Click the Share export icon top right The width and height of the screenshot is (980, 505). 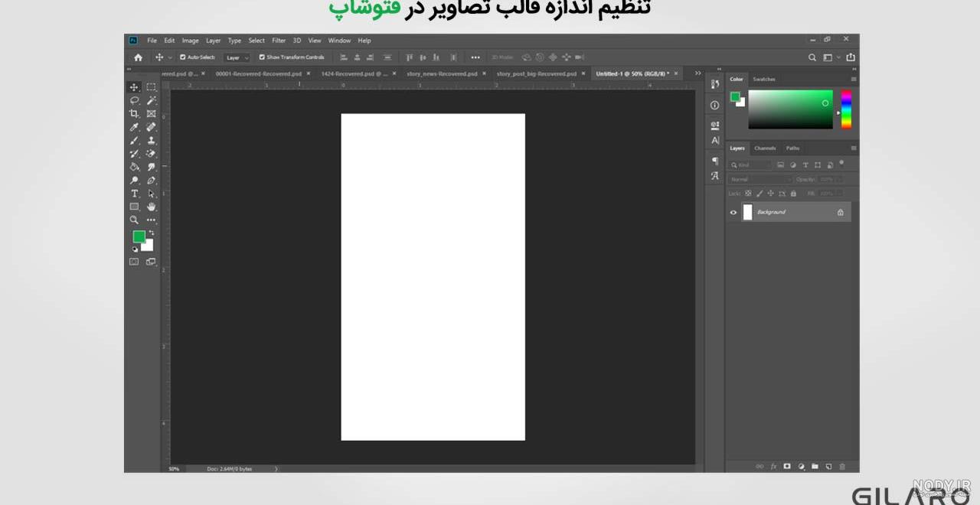pyautogui.click(x=851, y=57)
